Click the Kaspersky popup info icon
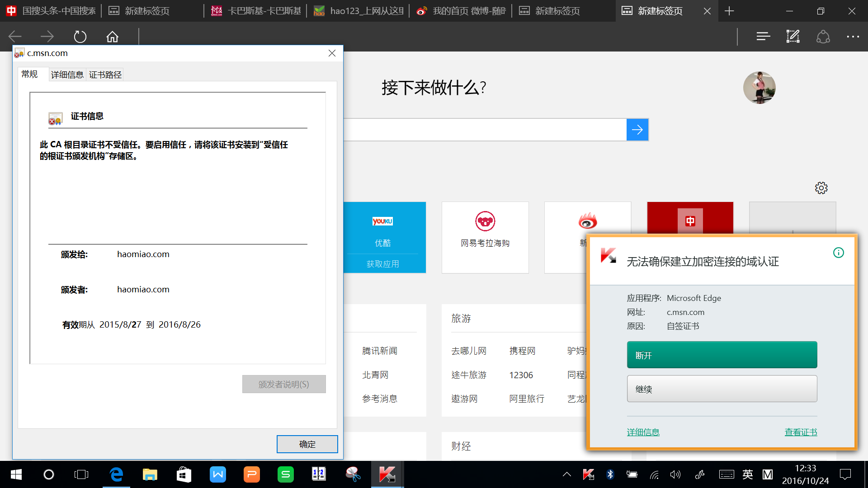The height and width of the screenshot is (488, 868). [839, 253]
